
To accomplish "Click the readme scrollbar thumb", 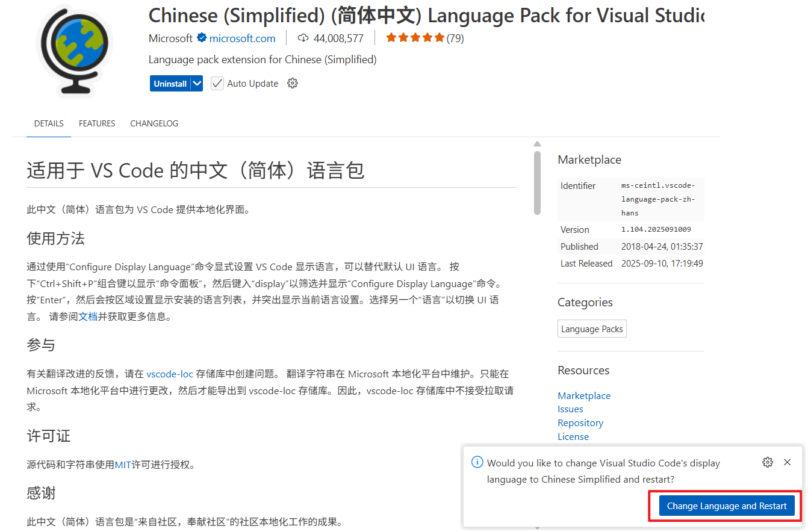I will pos(537,182).
